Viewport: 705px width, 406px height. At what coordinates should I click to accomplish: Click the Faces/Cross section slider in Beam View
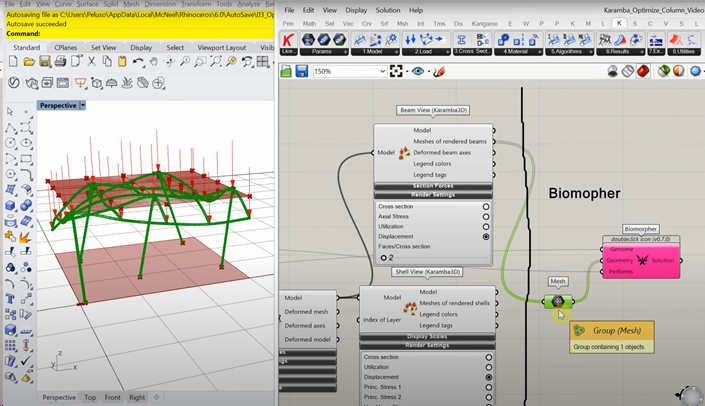(x=433, y=258)
